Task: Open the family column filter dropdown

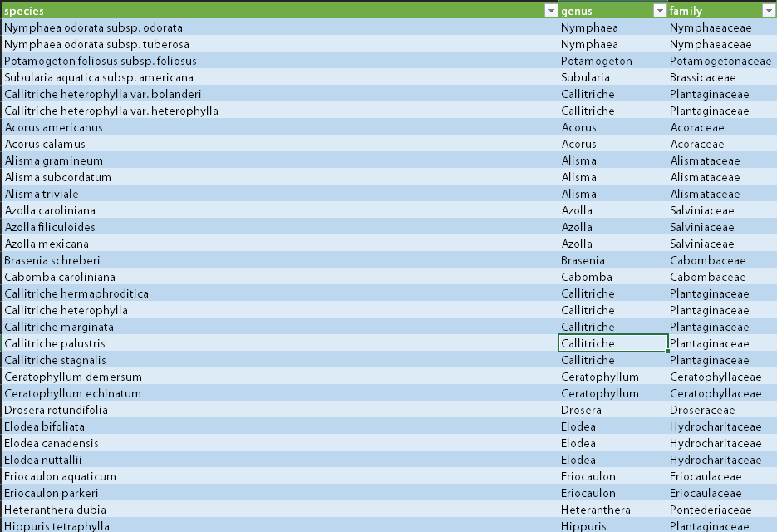Action: point(769,11)
